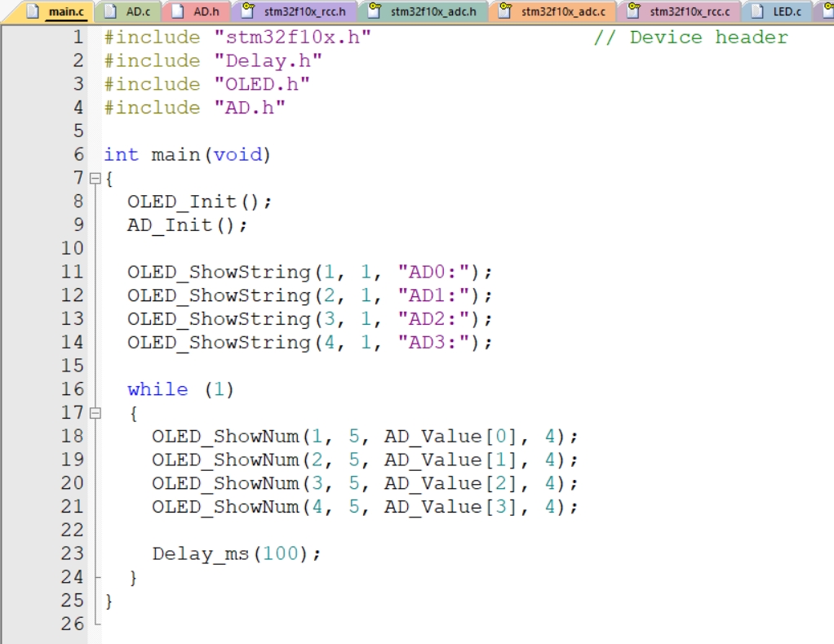Click the "Delay.h" include string
This screenshot has height=644, width=834.
(268, 60)
